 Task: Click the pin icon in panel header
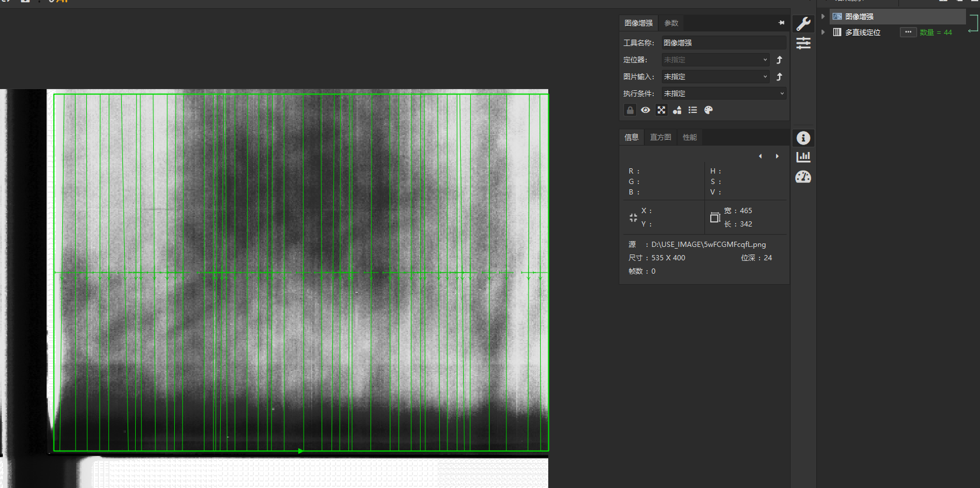pyautogui.click(x=781, y=23)
